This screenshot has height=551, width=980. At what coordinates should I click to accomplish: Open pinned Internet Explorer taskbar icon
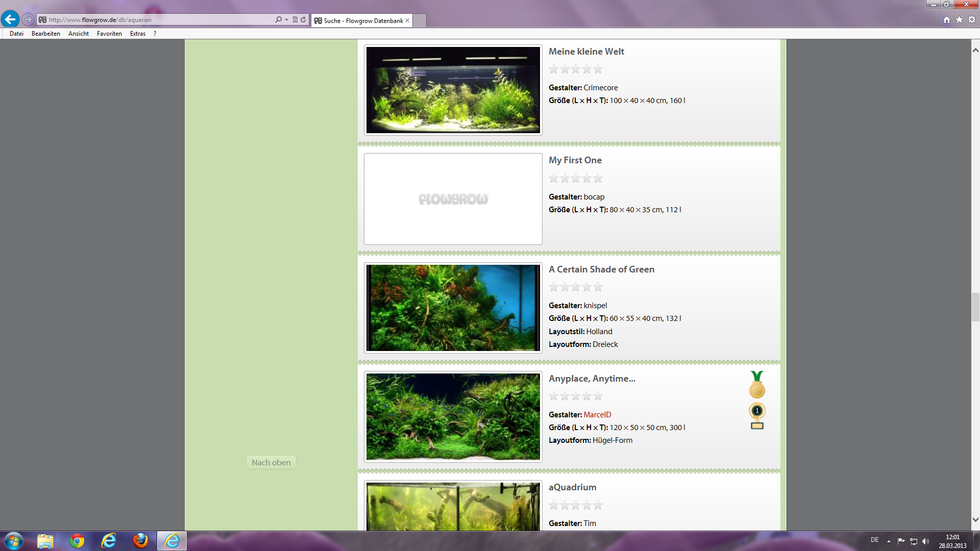tap(109, 541)
